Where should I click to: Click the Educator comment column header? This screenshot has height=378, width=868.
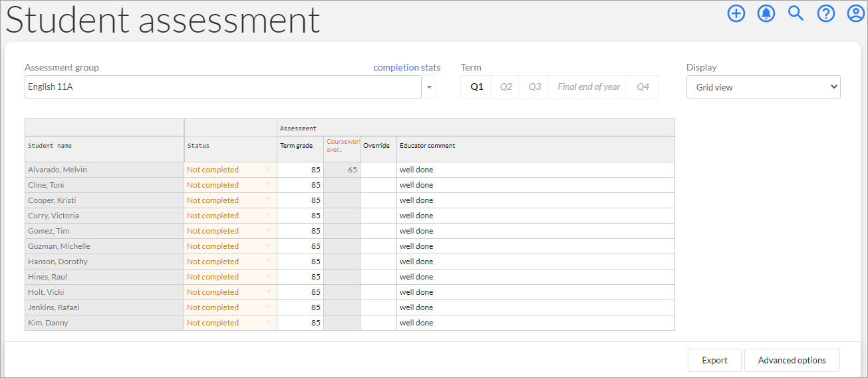pyautogui.click(x=535, y=149)
